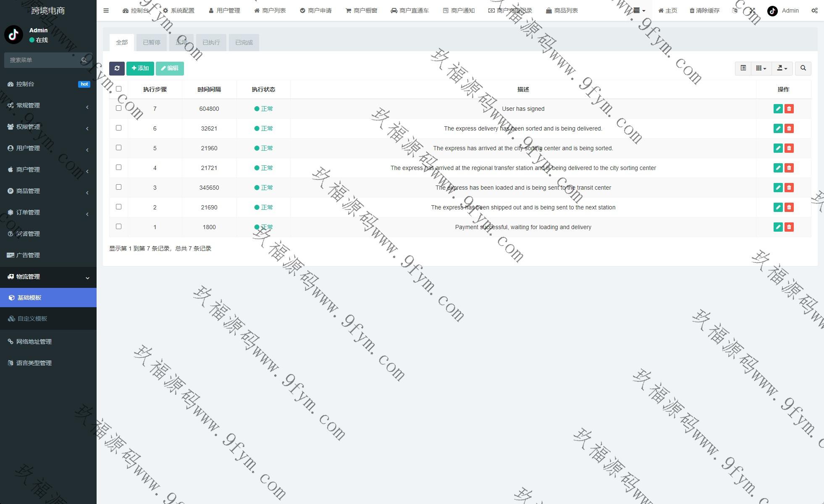This screenshot has width=824, height=504.
Task: Click the 清除缓存 link in the top bar
Action: point(704,10)
